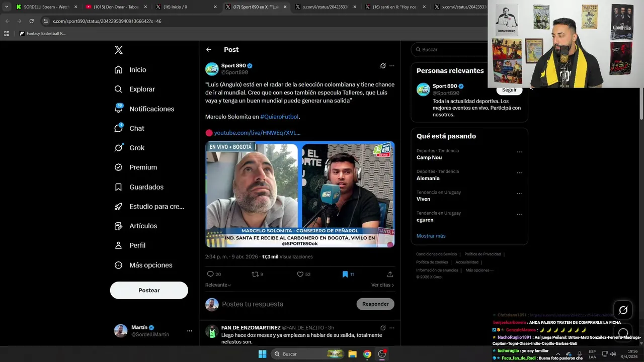Reload the page in browser

[x=31, y=21]
